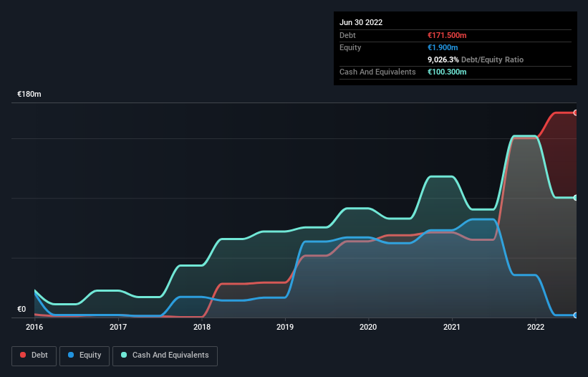
Task: Click the blue dot in Equity legend
Action: click(71, 355)
